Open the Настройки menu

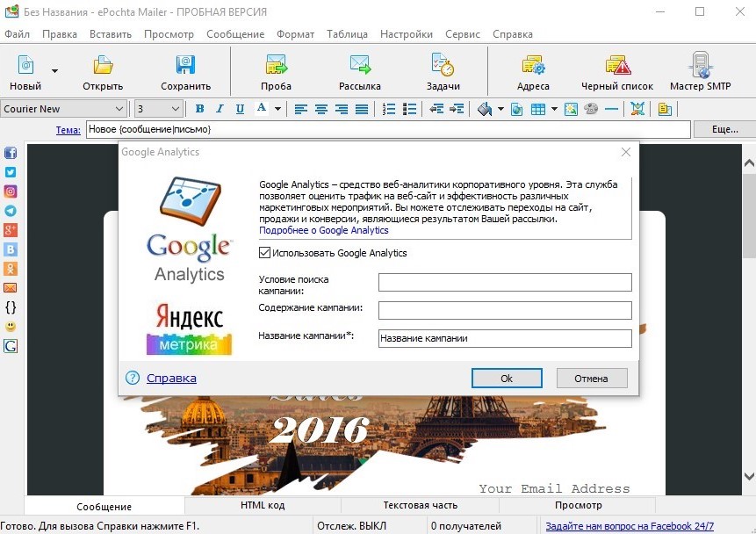407,34
